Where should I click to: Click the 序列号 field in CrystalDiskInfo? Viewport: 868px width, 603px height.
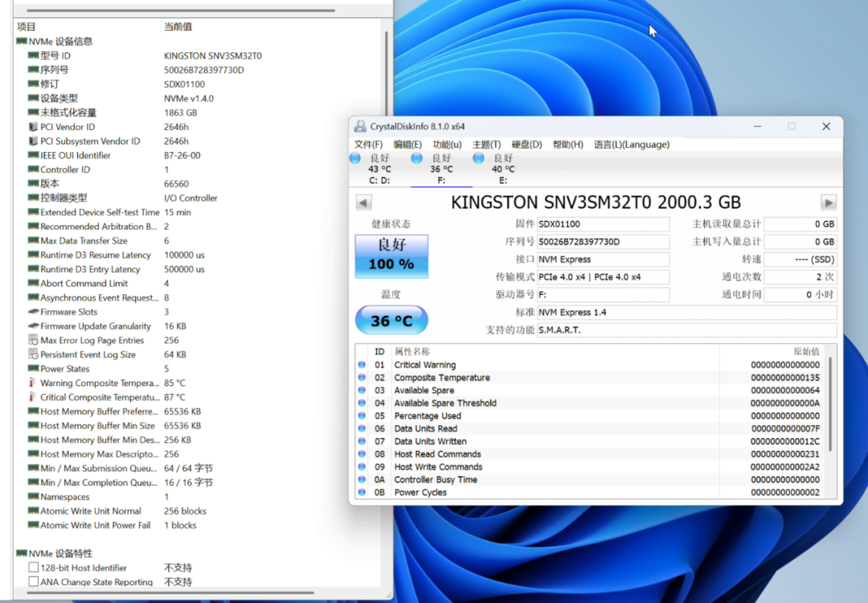(603, 242)
